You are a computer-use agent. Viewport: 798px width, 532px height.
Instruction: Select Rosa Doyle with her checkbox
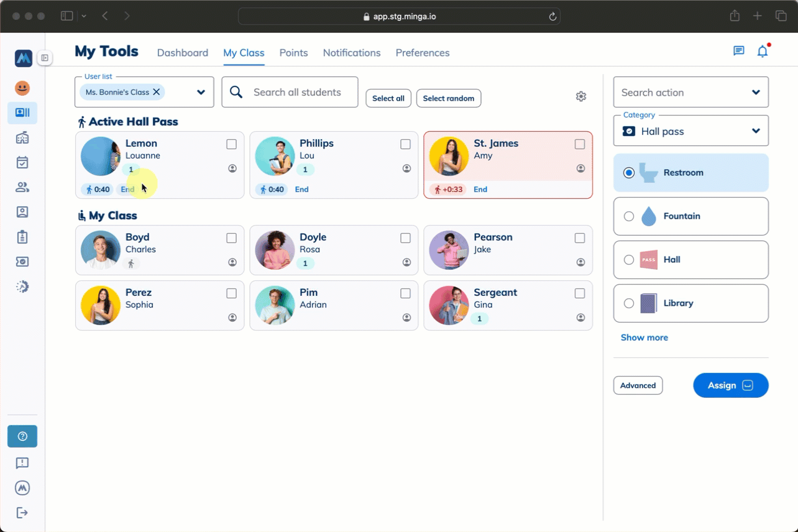click(x=405, y=238)
